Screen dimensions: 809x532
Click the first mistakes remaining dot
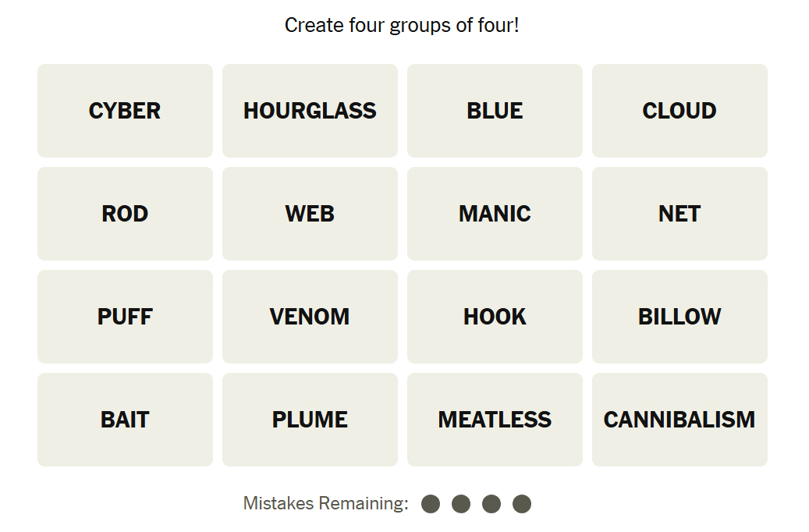pos(431,504)
